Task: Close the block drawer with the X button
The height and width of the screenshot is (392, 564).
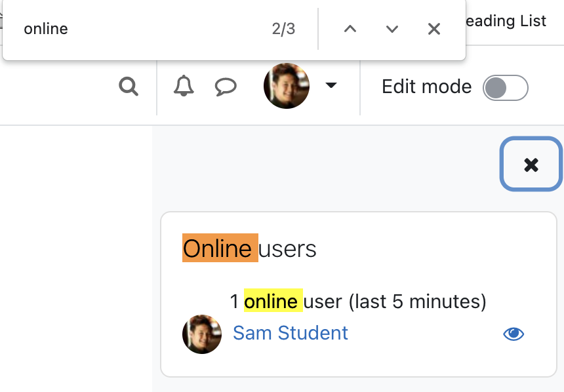Action: point(531,165)
